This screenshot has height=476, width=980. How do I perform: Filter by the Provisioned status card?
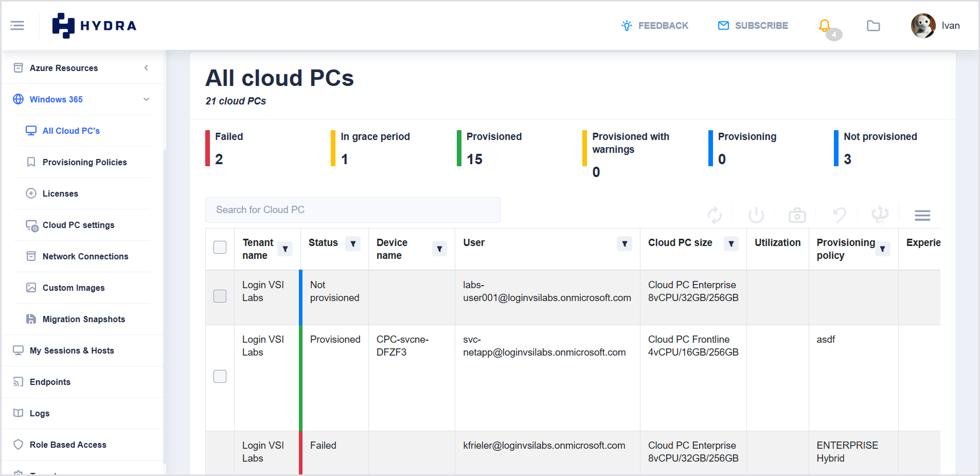click(x=489, y=148)
